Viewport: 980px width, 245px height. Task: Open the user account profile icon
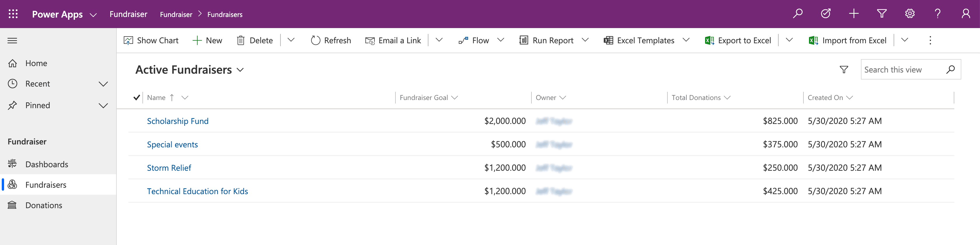tap(965, 14)
